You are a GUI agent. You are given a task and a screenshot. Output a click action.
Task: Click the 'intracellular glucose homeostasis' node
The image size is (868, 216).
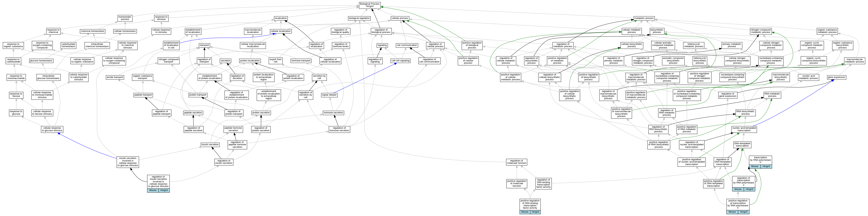coord(48,77)
